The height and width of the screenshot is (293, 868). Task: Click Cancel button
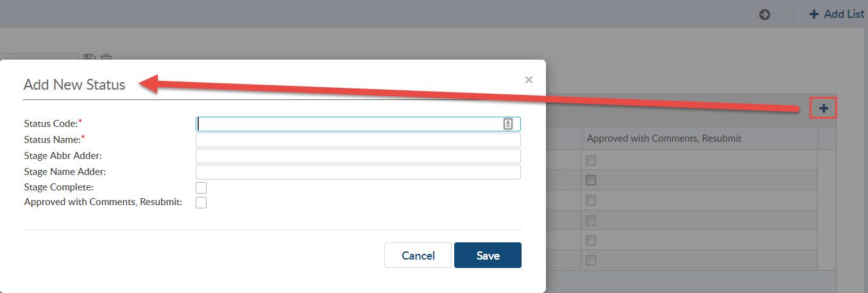418,255
